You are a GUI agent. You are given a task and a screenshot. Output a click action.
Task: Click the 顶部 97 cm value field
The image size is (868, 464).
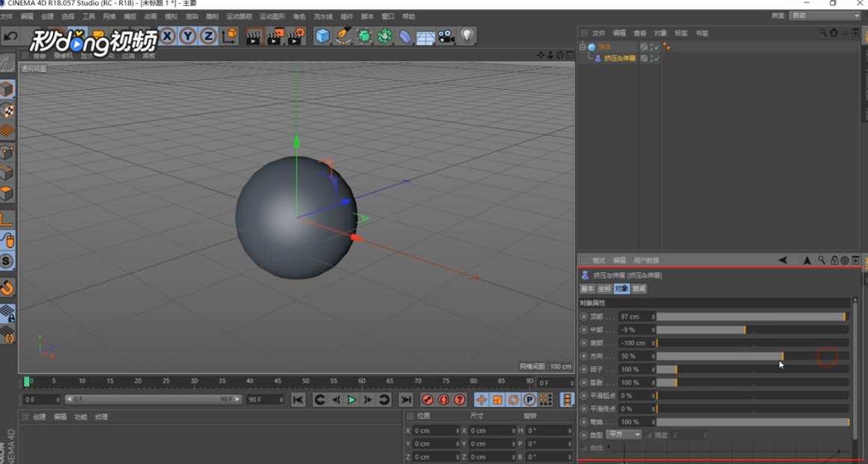[x=636, y=317]
